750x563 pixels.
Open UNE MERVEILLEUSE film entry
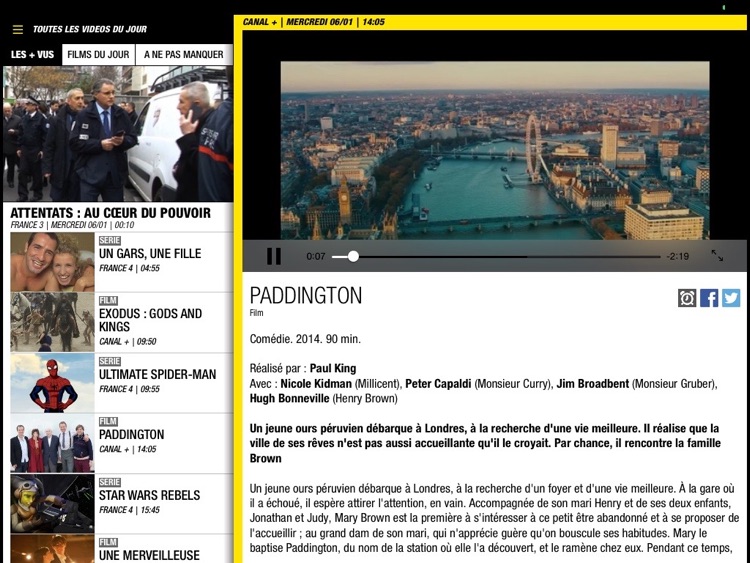149,555
